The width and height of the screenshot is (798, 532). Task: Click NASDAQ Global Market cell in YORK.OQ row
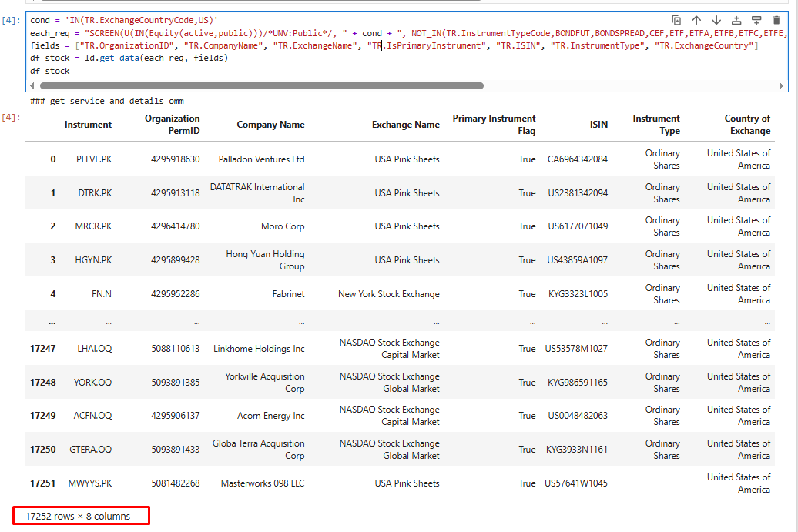click(x=389, y=383)
